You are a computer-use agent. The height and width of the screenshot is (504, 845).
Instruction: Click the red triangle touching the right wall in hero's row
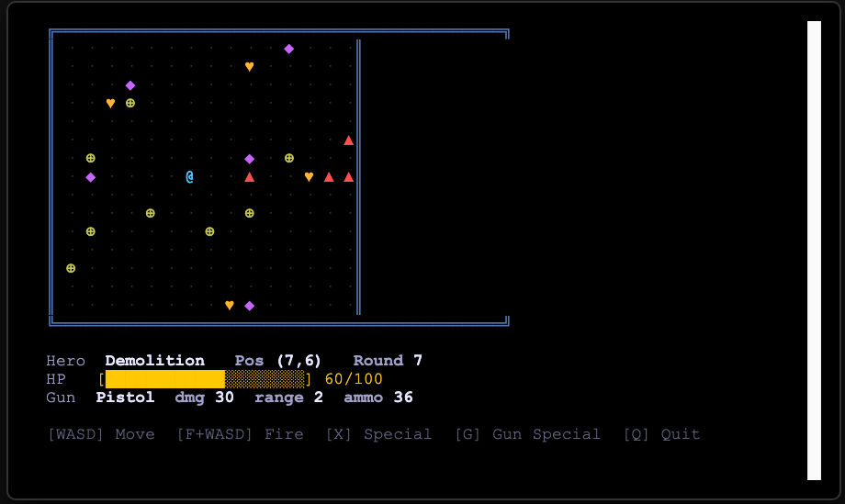tap(349, 176)
